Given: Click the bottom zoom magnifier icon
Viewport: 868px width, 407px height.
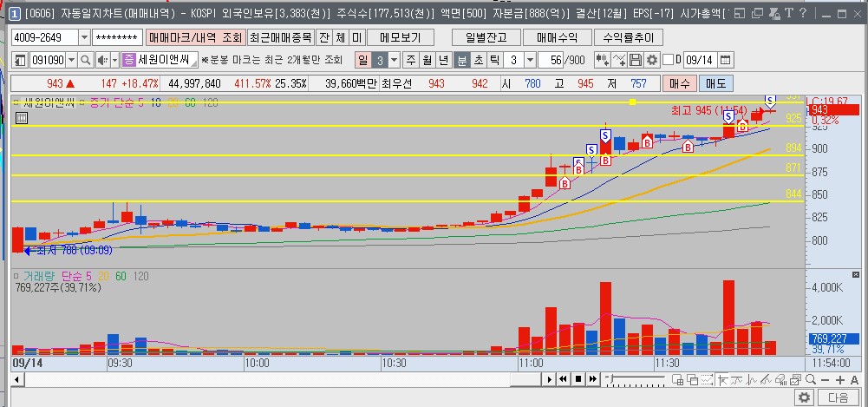Looking at the screenshot, I should pyautogui.click(x=811, y=379).
